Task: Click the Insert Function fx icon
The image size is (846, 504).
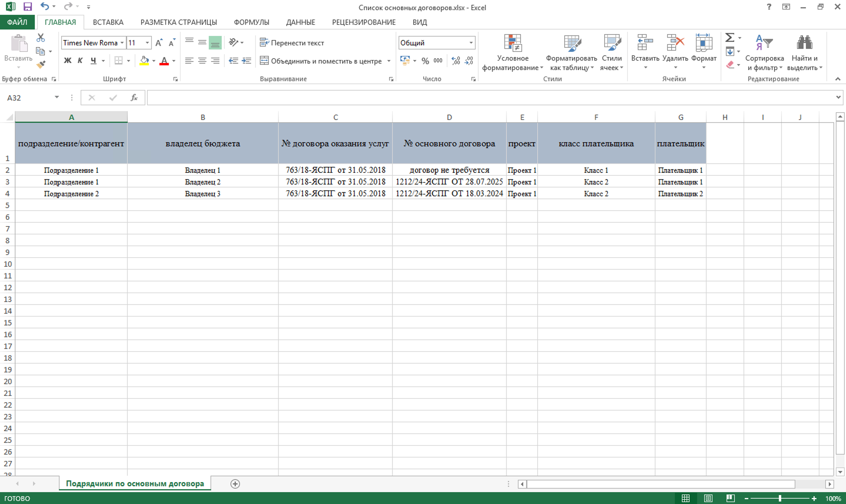Action: pos(134,98)
